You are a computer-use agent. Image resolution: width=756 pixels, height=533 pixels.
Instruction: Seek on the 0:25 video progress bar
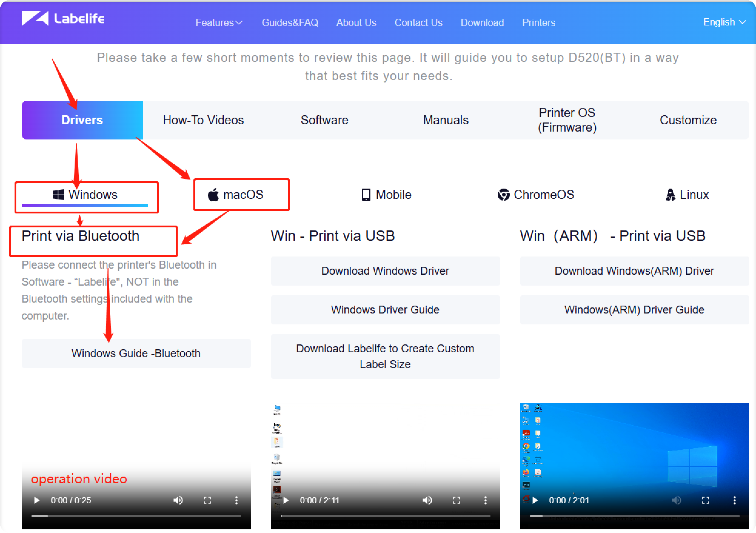tap(136, 516)
